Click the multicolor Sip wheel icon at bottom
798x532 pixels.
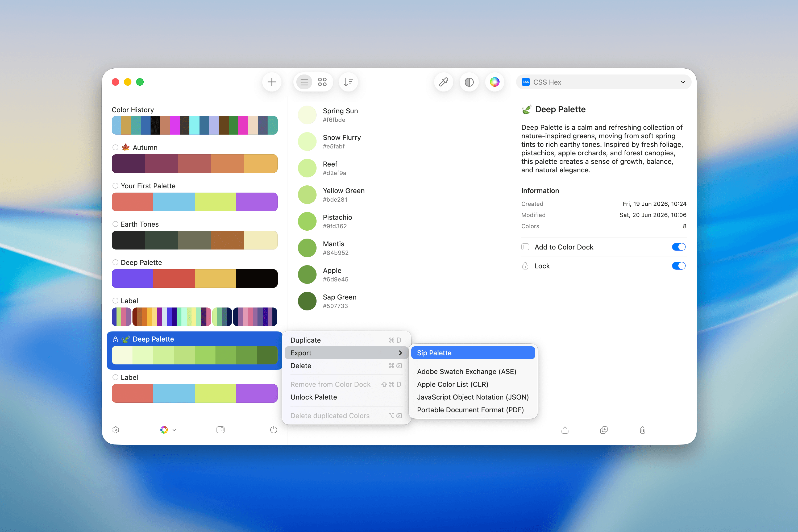[164, 430]
